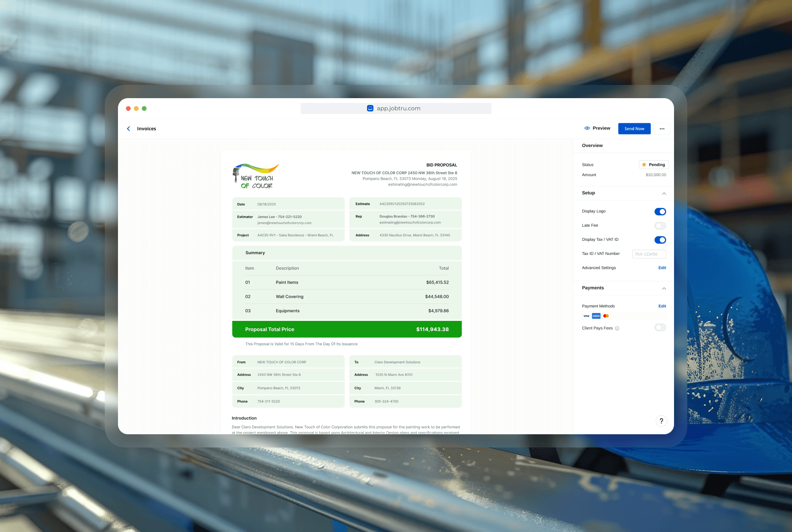Turn off Display Tax / VAT ID
Screen dimensions: 792x532
coord(660,240)
